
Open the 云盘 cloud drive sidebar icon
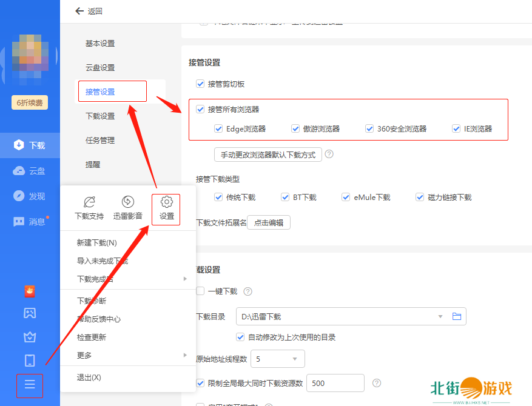(20, 171)
